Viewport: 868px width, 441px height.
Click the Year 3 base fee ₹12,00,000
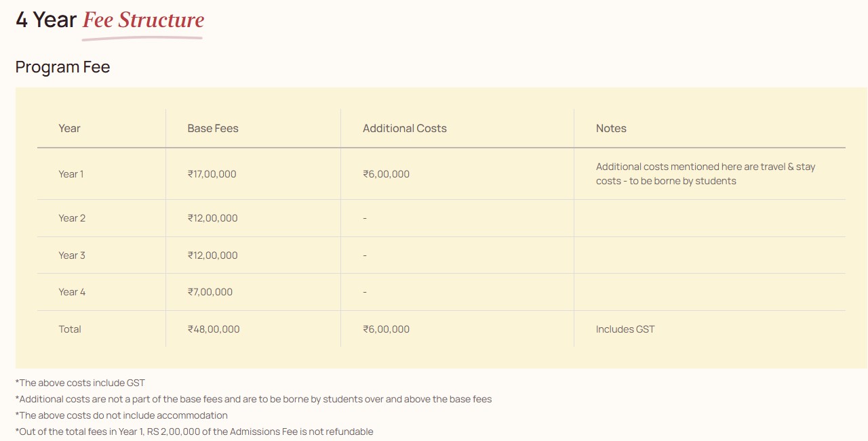tap(213, 255)
